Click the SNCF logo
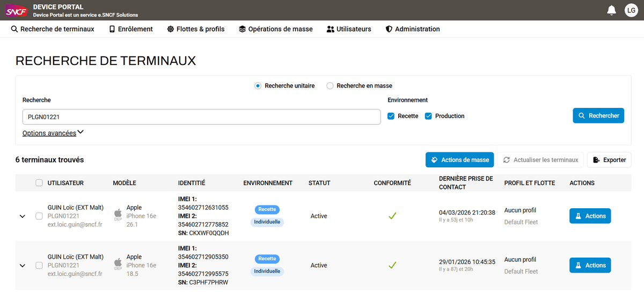Viewport: 644px width, 293px height. [x=16, y=10]
